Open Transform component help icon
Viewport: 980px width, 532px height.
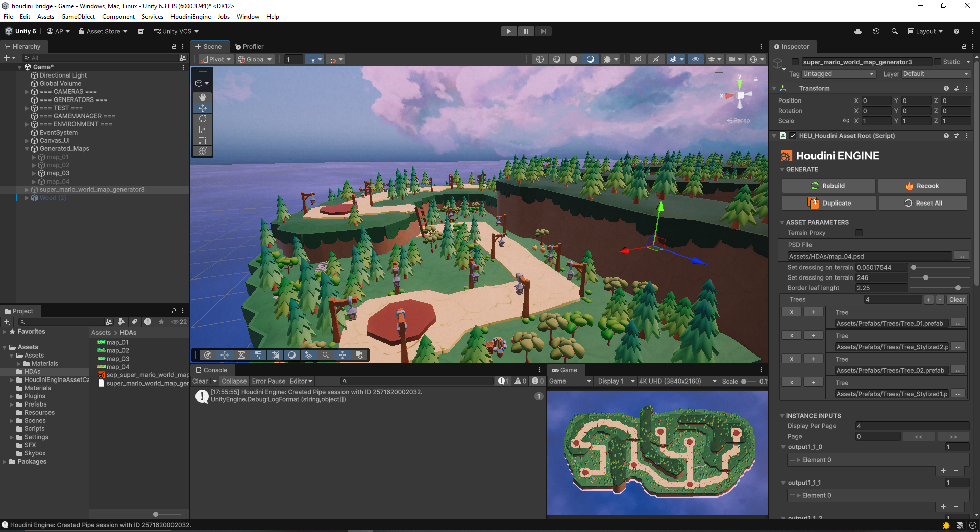coord(946,88)
